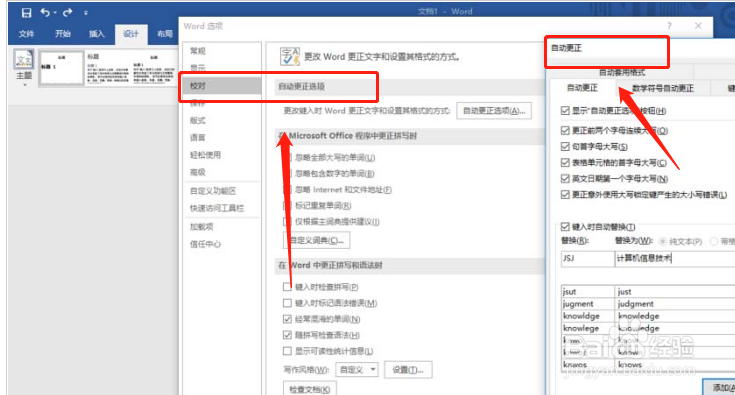This screenshot has height=395, width=735.
Task: Select the 纯文本 radio button
Action: pyautogui.click(x=663, y=241)
